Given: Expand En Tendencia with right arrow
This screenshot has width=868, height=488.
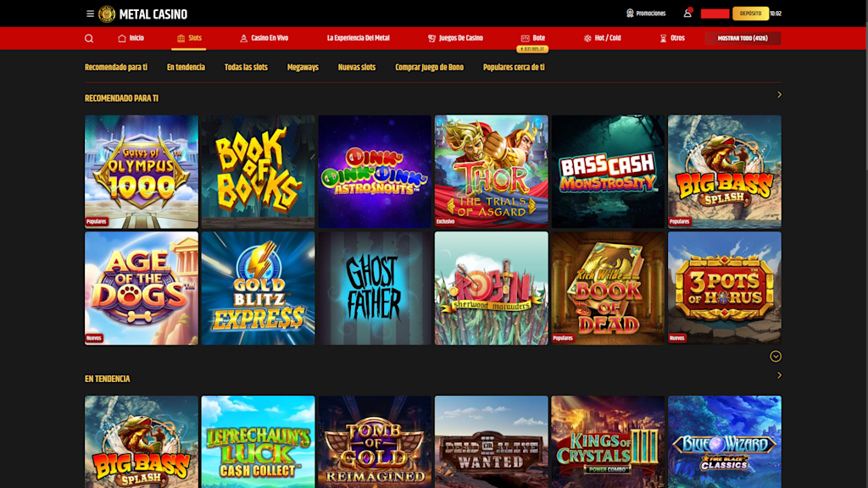Looking at the screenshot, I should [779, 375].
